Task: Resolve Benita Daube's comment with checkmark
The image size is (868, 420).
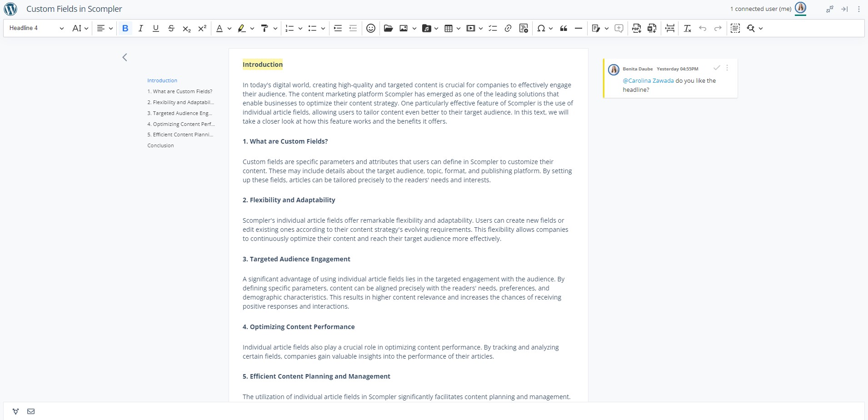Action: pos(717,68)
